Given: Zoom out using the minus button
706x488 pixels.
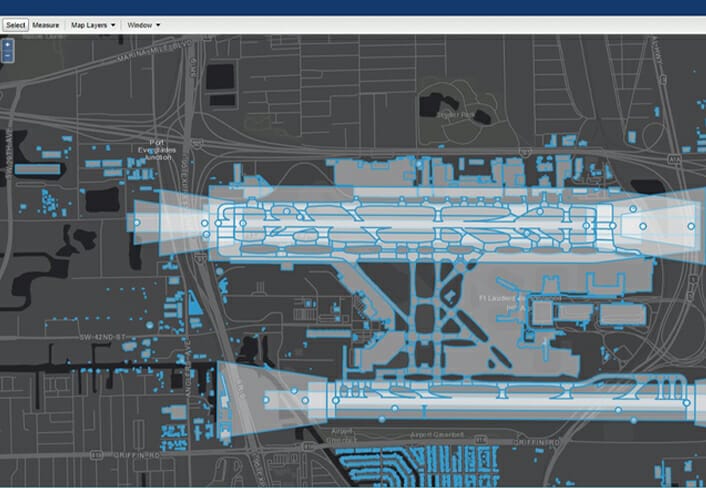Looking at the screenshot, I should point(8,56).
